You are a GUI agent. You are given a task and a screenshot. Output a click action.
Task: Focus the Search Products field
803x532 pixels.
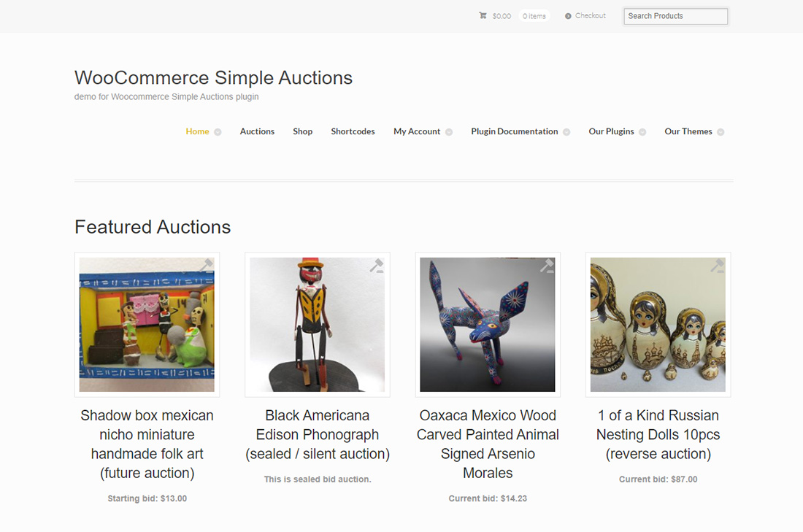[x=675, y=16]
